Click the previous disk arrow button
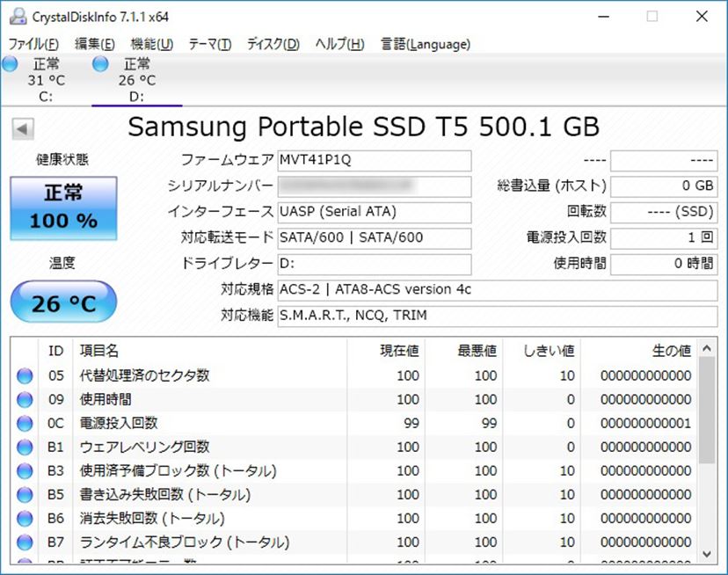Viewport: 728px width, 575px height. click(23, 128)
